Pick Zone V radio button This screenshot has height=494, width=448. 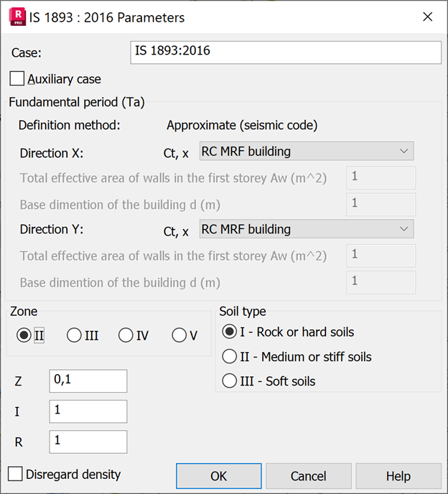click(x=179, y=335)
